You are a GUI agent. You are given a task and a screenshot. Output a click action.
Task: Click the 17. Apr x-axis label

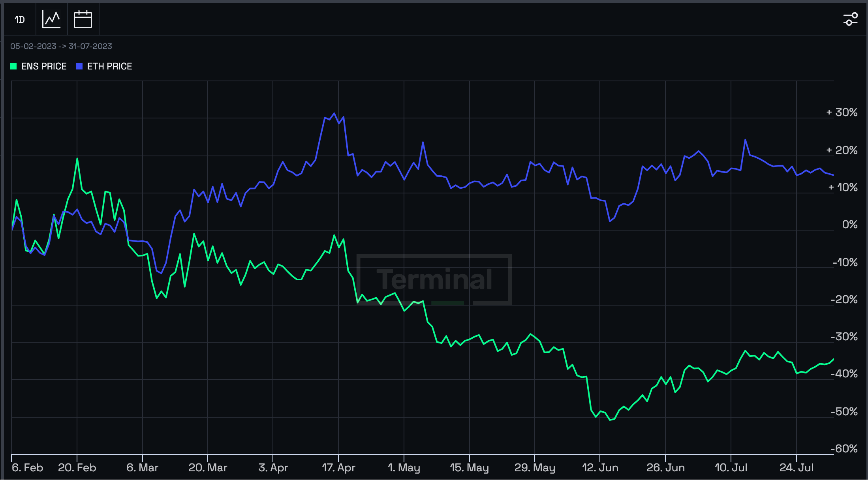click(338, 468)
